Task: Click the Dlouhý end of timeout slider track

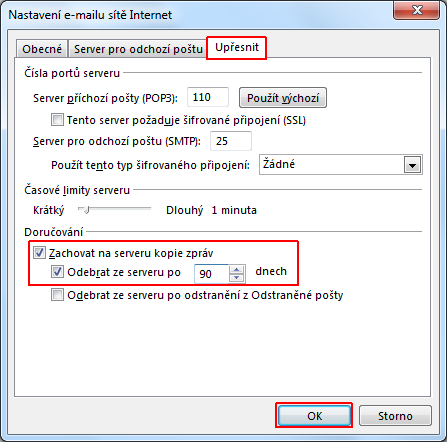Action: [149, 209]
